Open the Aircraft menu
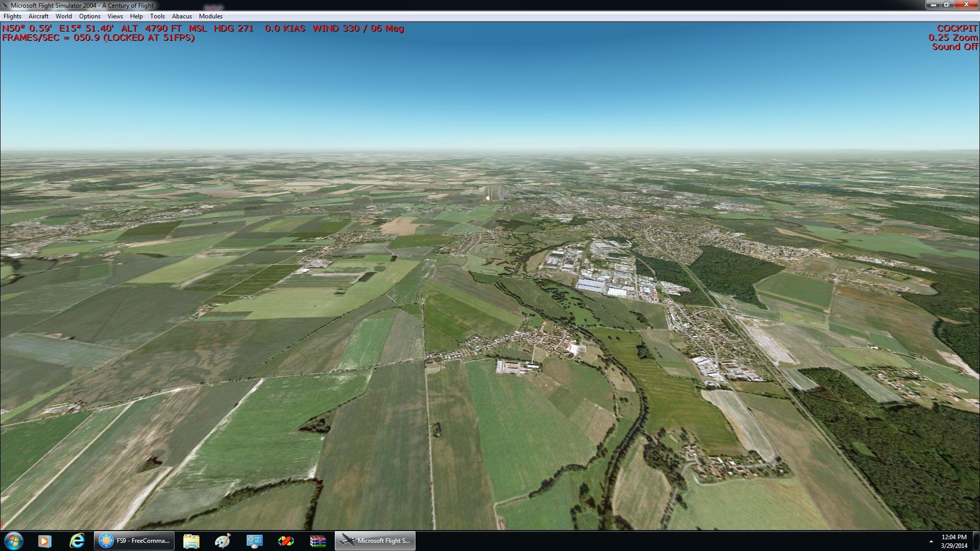The width and height of the screenshot is (980, 551). pyautogui.click(x=38, y=16)
